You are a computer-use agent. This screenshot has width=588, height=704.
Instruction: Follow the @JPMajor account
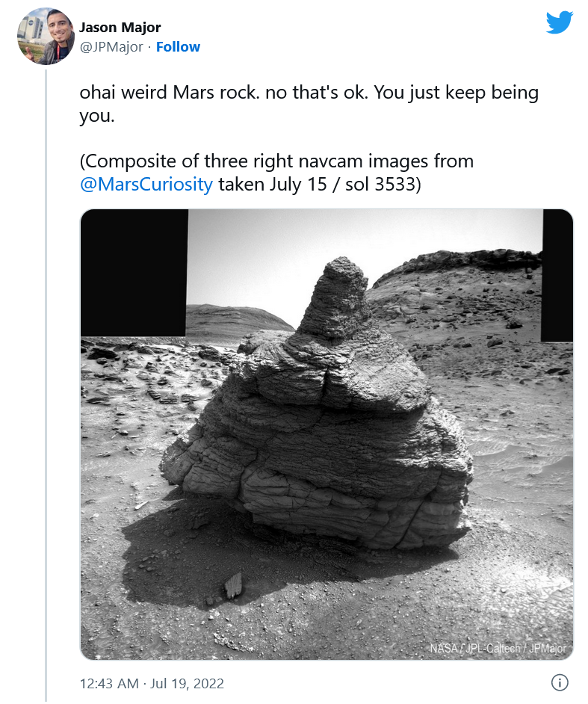pos(178,46)
